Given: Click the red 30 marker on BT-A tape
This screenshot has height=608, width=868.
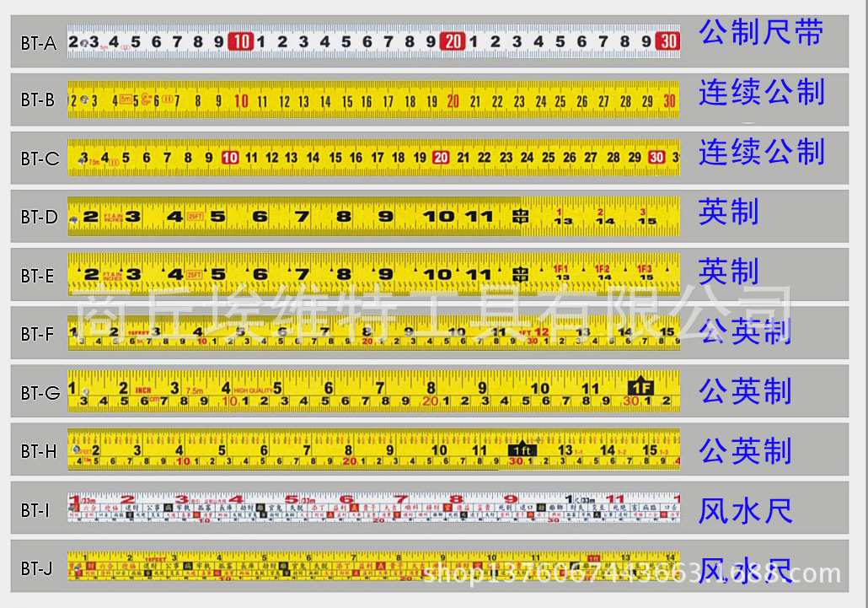Looking at the screenshot, I should point(669,41).
